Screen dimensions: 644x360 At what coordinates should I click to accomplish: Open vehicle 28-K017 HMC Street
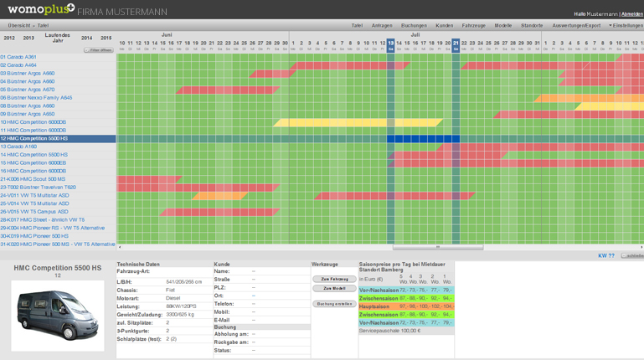pos(43,219)
